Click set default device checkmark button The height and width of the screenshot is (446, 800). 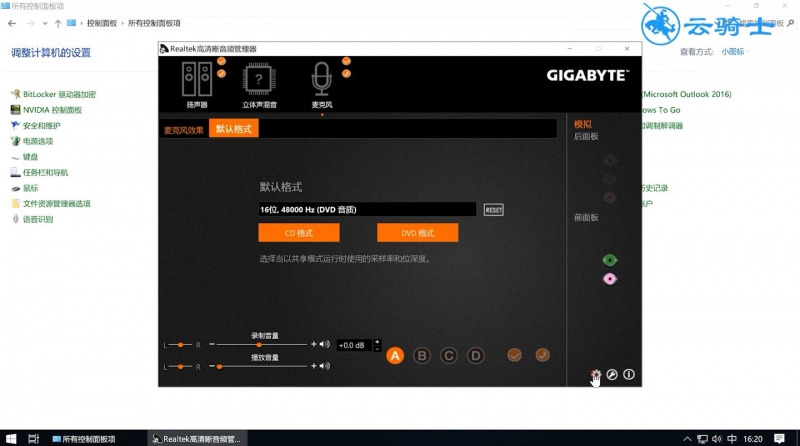pos(514,355)
